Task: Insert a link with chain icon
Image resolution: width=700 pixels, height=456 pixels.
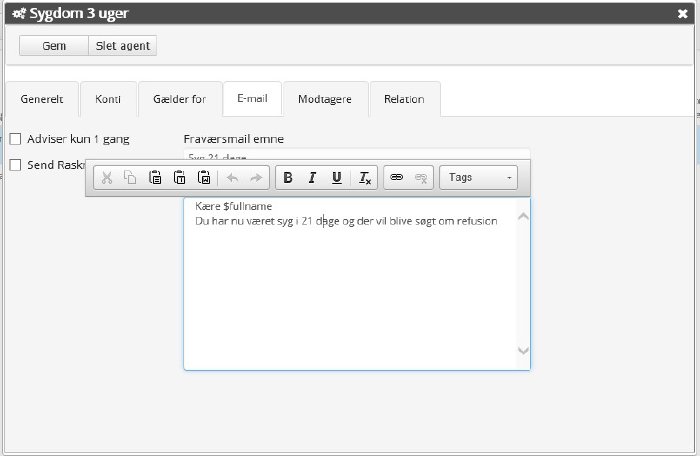Action: pos(396,178)
